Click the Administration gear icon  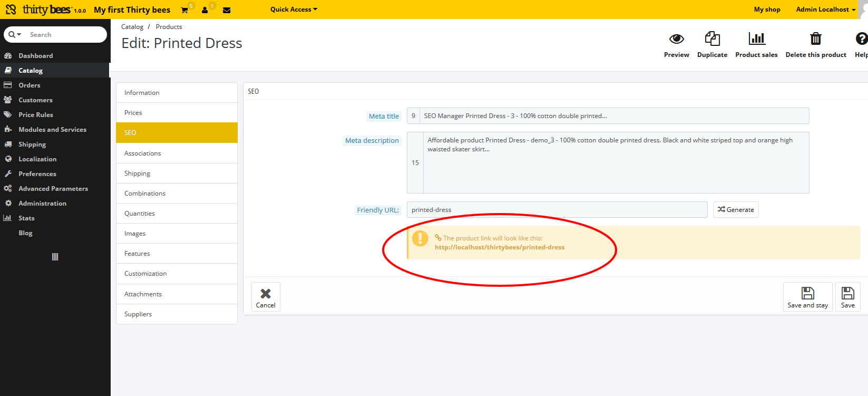[x=8, y=203]
